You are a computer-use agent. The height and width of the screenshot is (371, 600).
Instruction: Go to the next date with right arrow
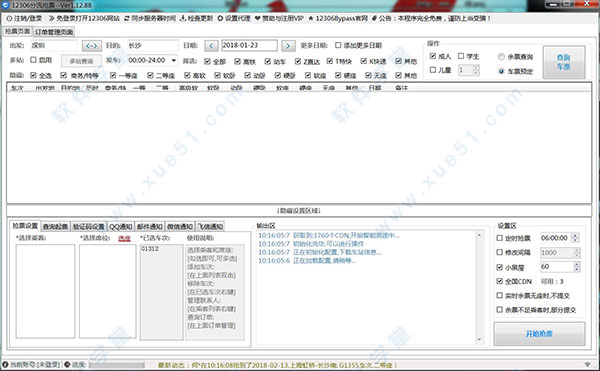289,46
